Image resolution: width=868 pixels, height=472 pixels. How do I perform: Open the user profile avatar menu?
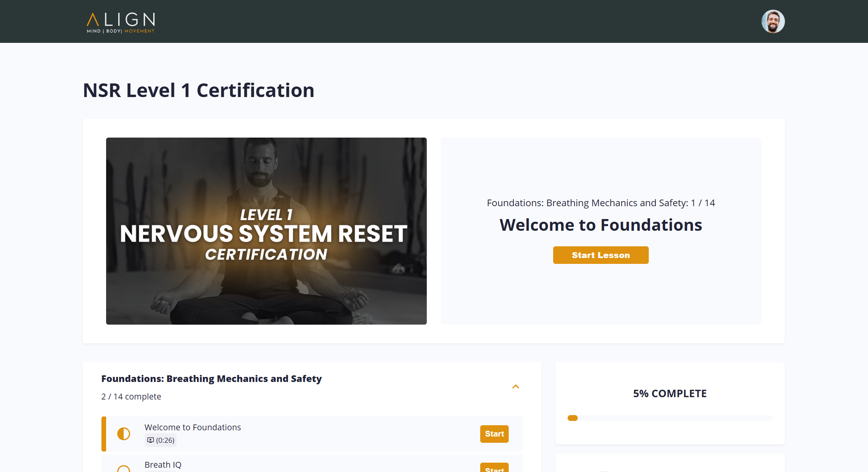[x=773, y=21]
